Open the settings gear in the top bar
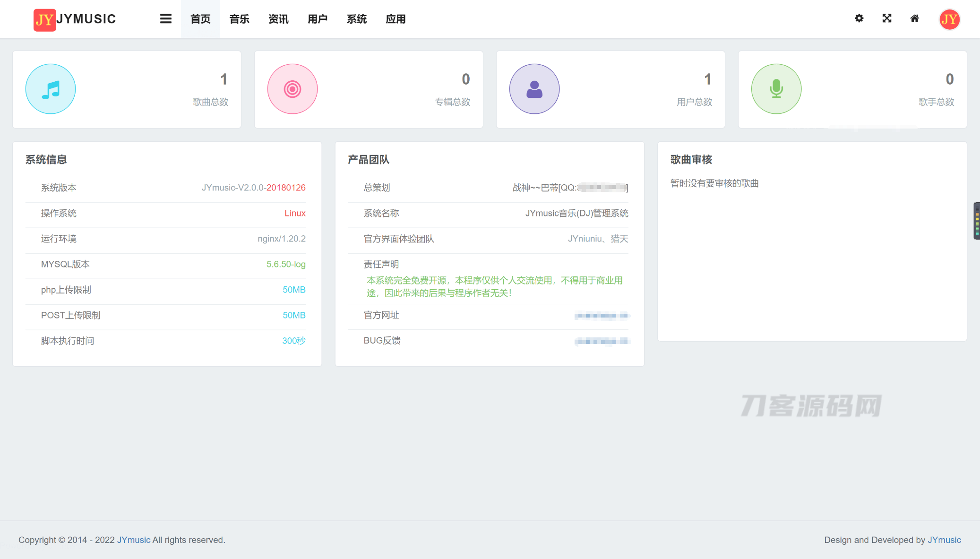 [x=859, y=18]
